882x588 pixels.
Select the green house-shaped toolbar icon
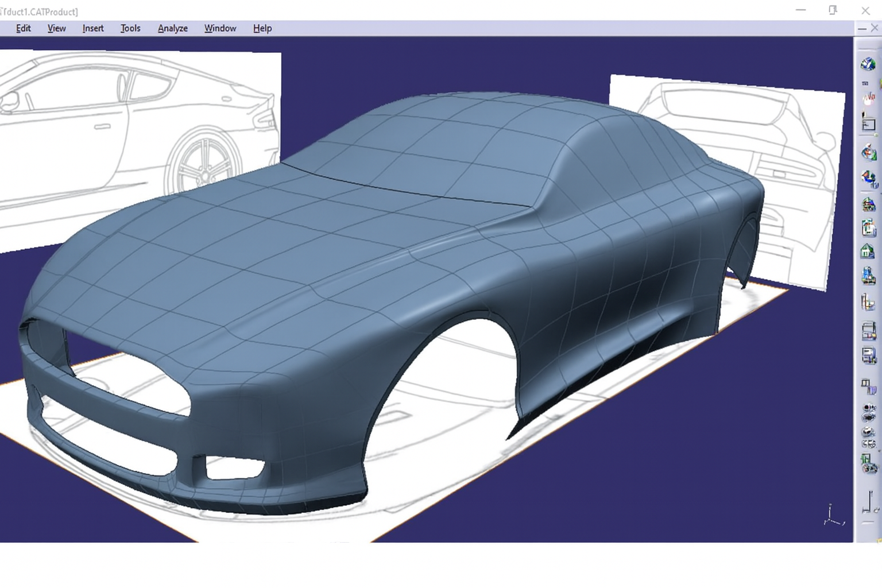[x=868, y=251]
